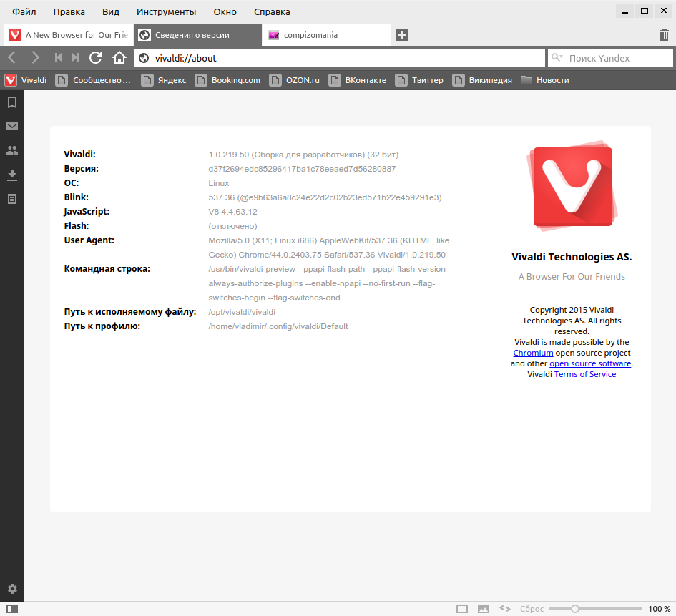This screenshot has height=616, width=676.
Task: Click the 100 % zoom level text
Action: point(659,609)
